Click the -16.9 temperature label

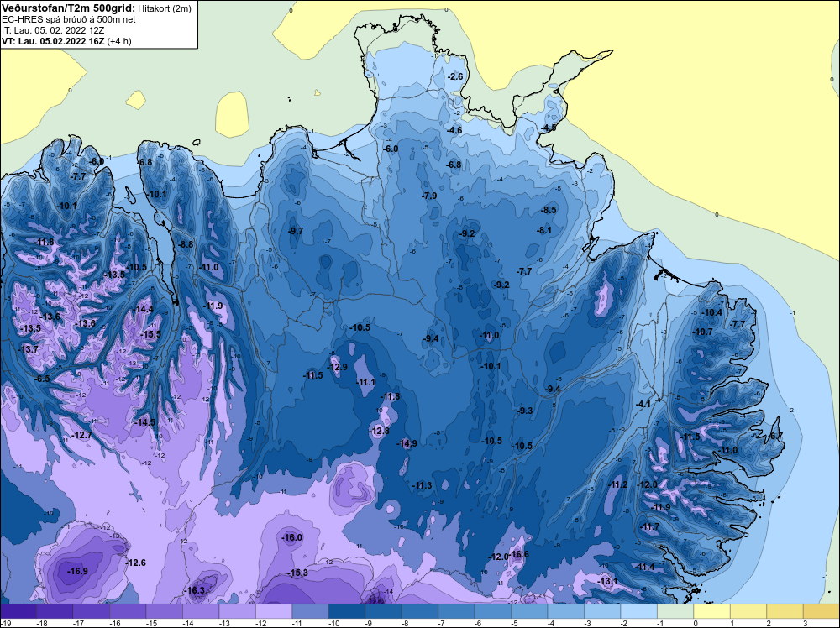[77, 571]
